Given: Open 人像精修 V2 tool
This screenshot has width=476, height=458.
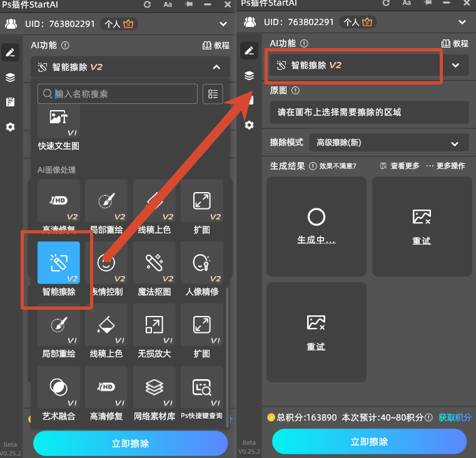Looking at the screenshot, I should [202, 263].
